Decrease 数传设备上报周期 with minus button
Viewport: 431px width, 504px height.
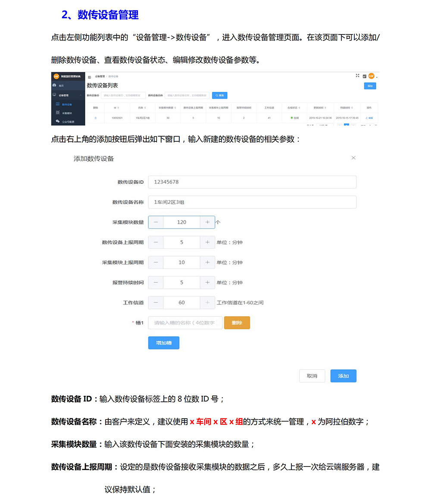[156, 242]
